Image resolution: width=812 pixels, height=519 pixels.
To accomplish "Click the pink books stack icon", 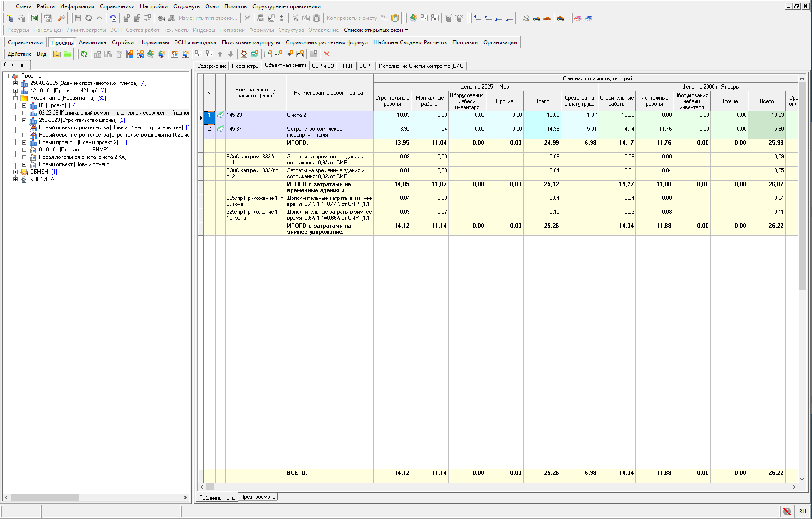I will (x=578, y=18).
